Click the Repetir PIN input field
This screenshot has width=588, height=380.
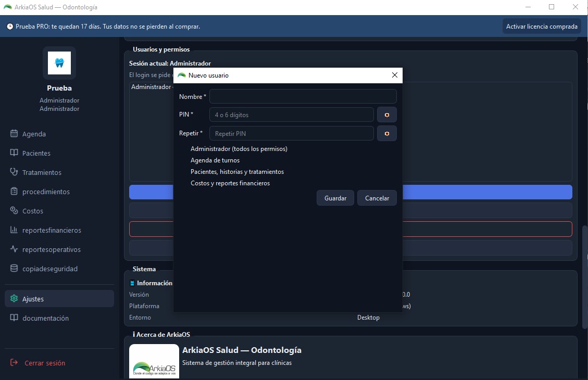[x=291, y=133]
